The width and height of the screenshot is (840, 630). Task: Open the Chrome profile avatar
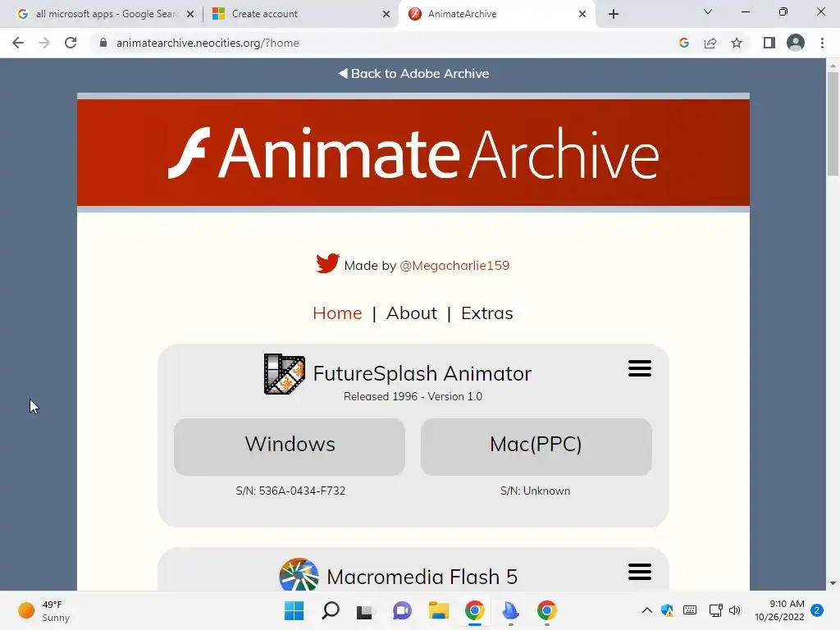[x=796, y=43]
